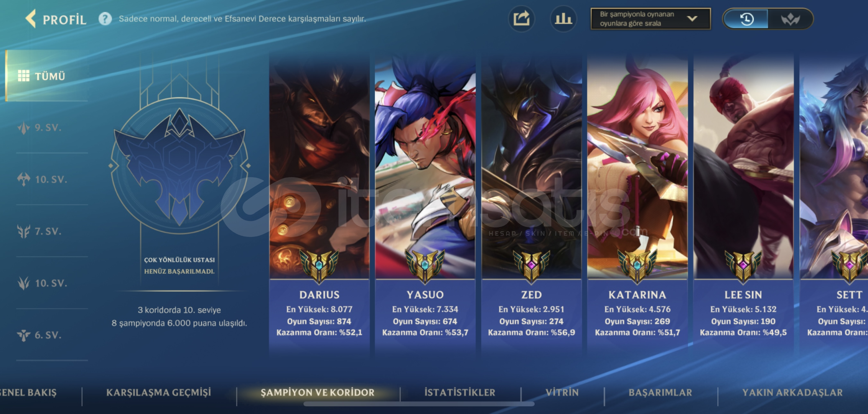The width and height of the screenshot is (868, 414).
Task: Open the BAŞARIMLAR tab
Action: click(660, 393)
